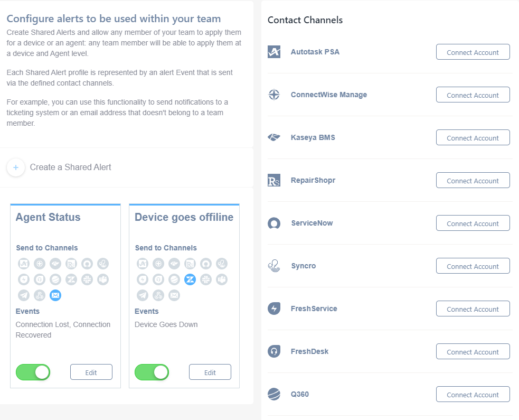Connect Account for FreshService
The image size is (519, 420).
pos(473,309)
